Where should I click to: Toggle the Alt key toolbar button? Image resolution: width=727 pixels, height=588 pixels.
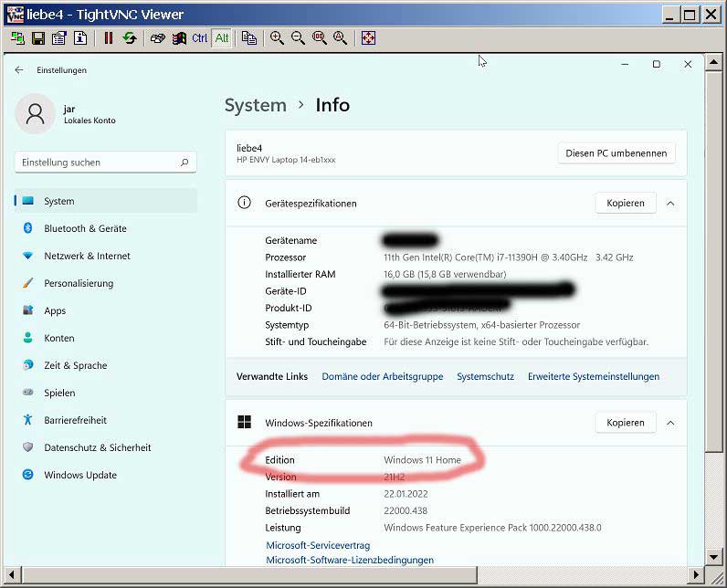click(x=222, y=38)
